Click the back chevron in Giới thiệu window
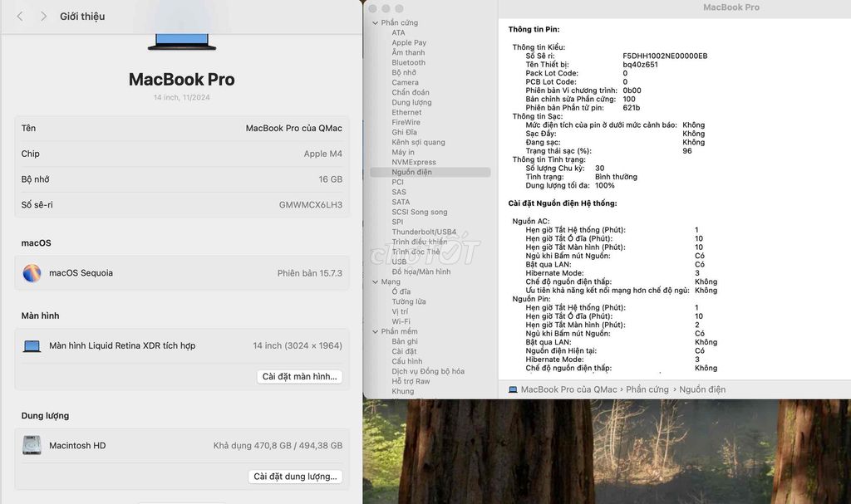851x504 pixels. tap(18, 15)
